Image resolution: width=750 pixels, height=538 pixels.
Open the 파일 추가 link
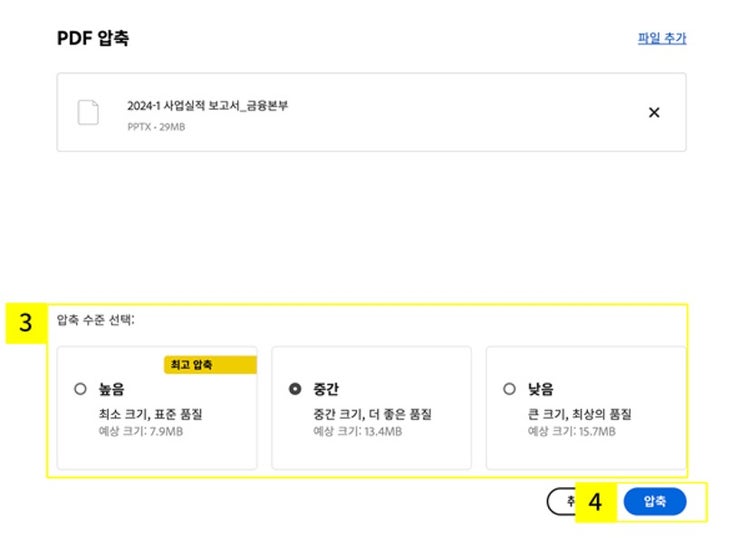[x=662, y=39]
